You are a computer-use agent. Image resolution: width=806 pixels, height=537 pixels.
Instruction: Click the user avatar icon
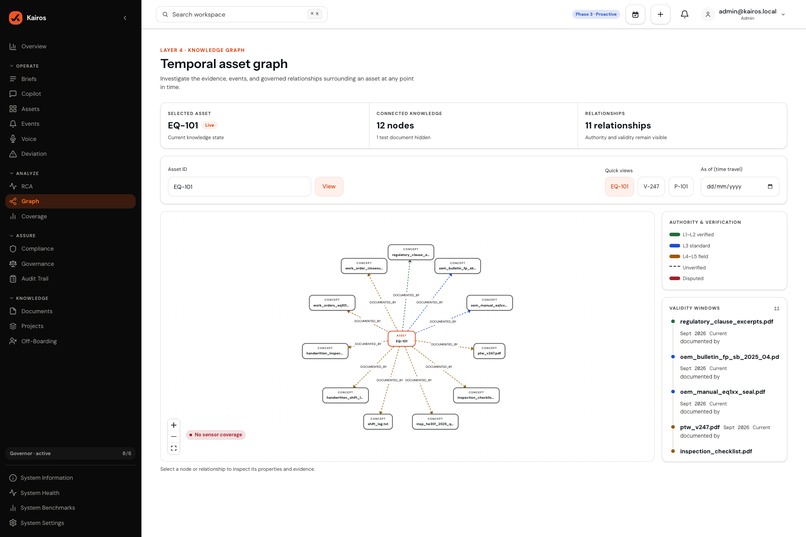click(708, 14)
